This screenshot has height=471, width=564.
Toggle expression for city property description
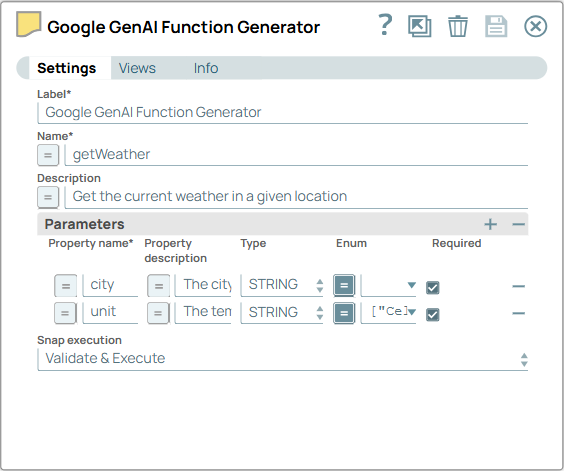[158, 286]
